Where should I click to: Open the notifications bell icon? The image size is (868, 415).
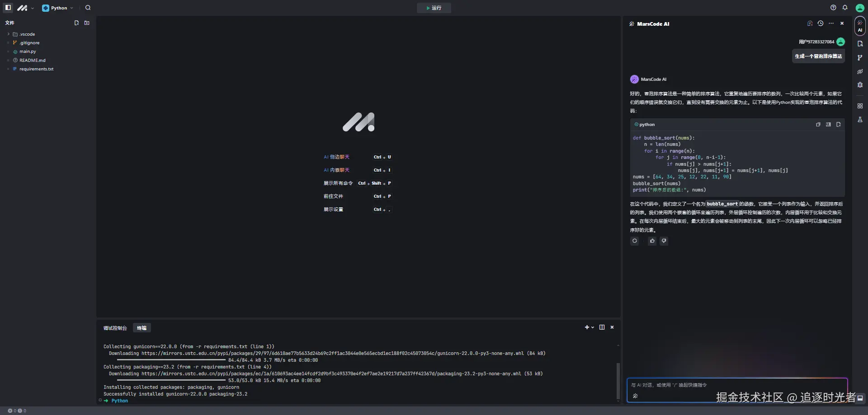click(845, 8)
